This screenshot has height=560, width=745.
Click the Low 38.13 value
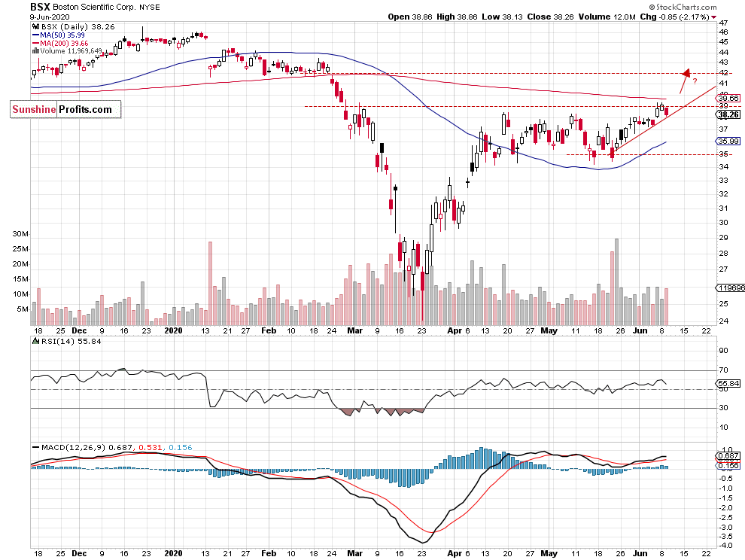tap(502, 17)
